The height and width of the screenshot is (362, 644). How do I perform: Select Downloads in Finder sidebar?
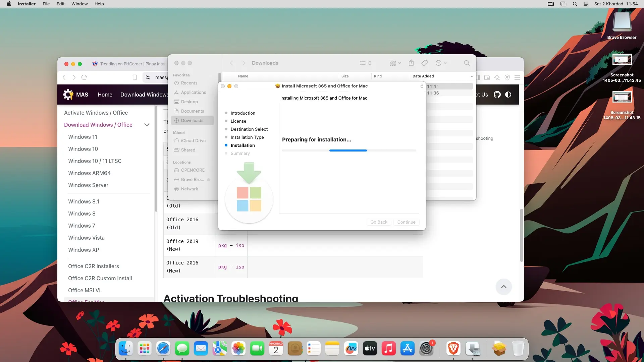point(192,120)
